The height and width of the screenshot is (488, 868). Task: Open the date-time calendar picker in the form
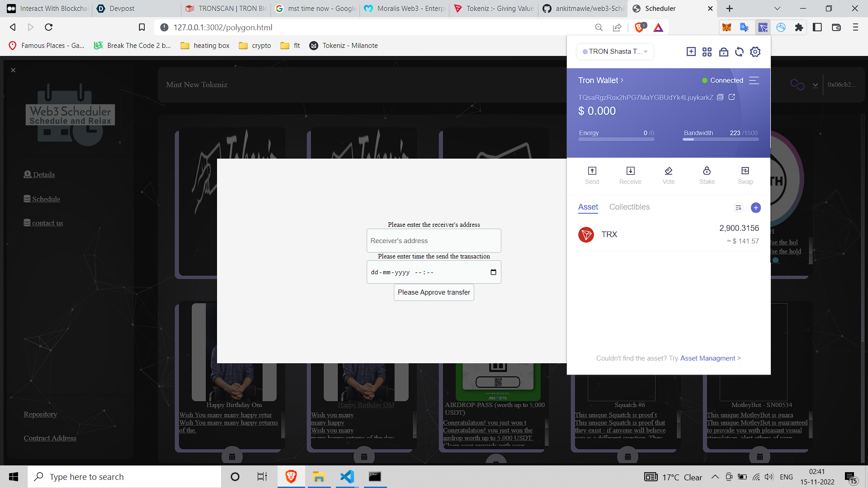coord(493,272)
